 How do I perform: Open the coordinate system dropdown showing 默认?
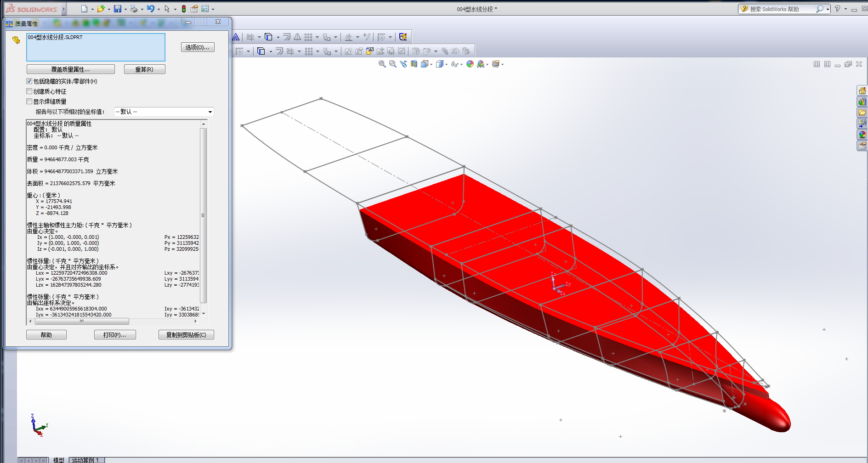(164, 112)
